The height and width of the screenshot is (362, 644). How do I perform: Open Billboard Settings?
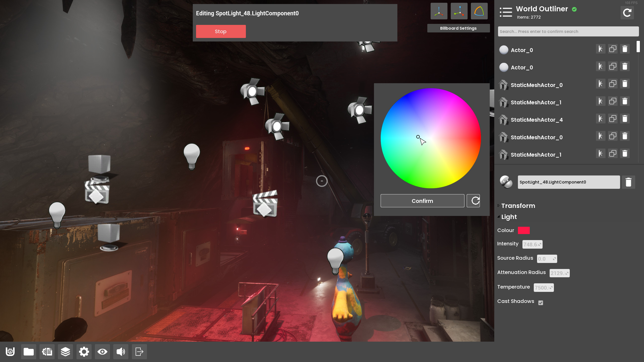pyautogui.click(x=458, y=28)
